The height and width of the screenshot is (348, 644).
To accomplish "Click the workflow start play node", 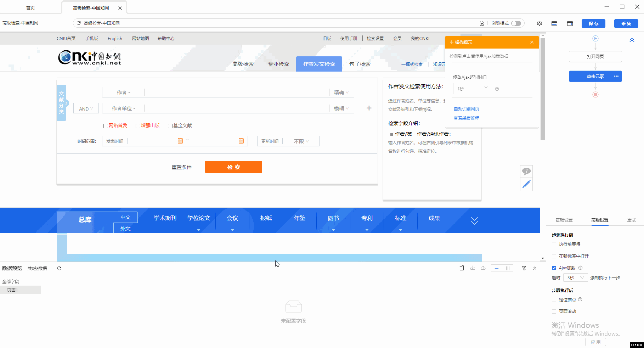I will pyautogui.click(x=595, y=38).
